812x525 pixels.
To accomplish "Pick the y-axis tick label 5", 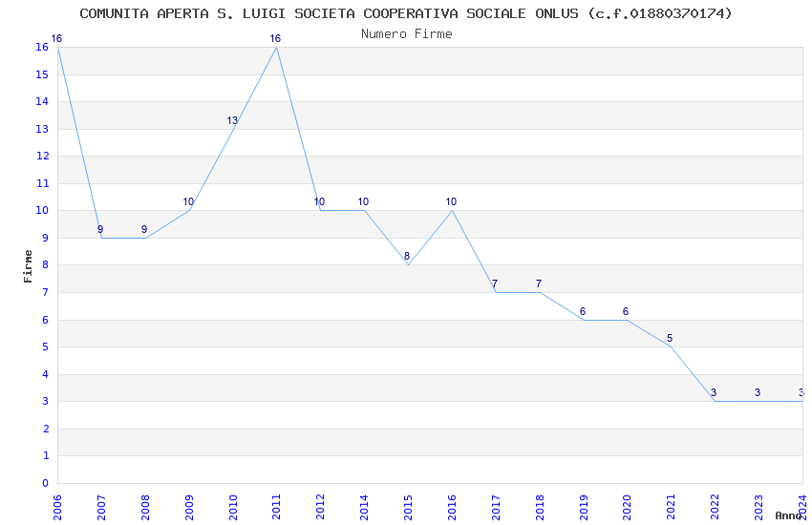I will click(x=46, y=347).
